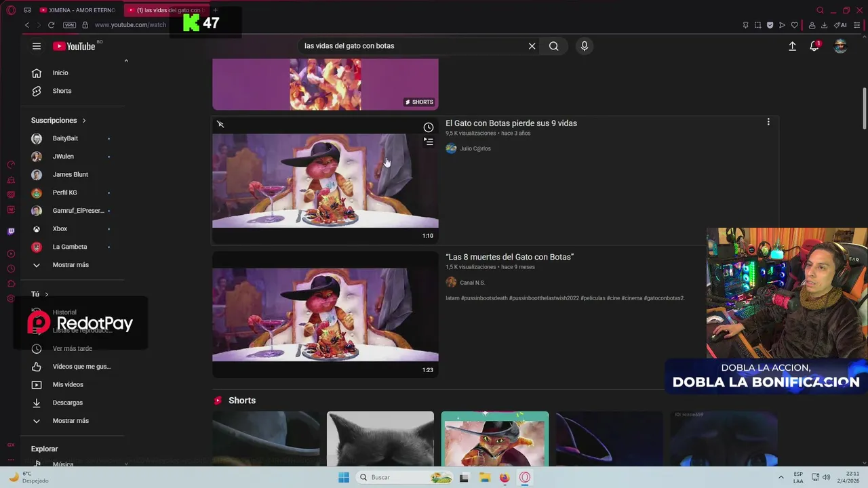868x488 pixels.
Task: Open Opera GX main menu logo
Action: tap(11, 10)
